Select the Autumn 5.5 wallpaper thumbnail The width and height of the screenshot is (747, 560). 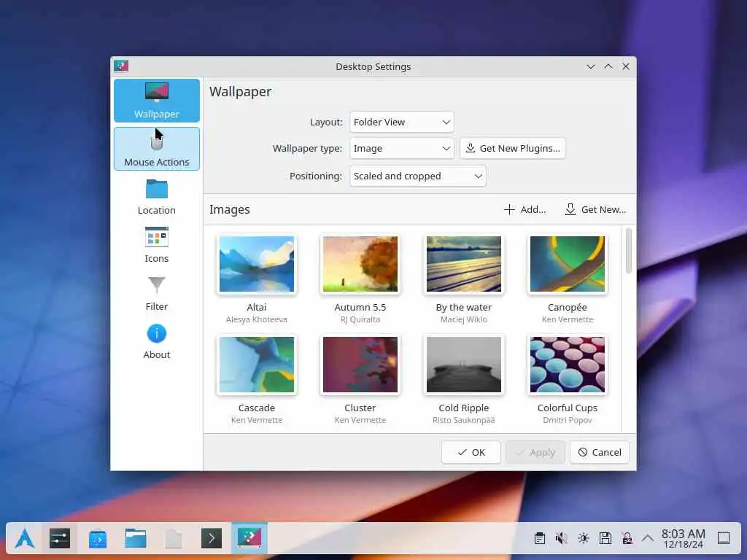click(x=360, y=264)
